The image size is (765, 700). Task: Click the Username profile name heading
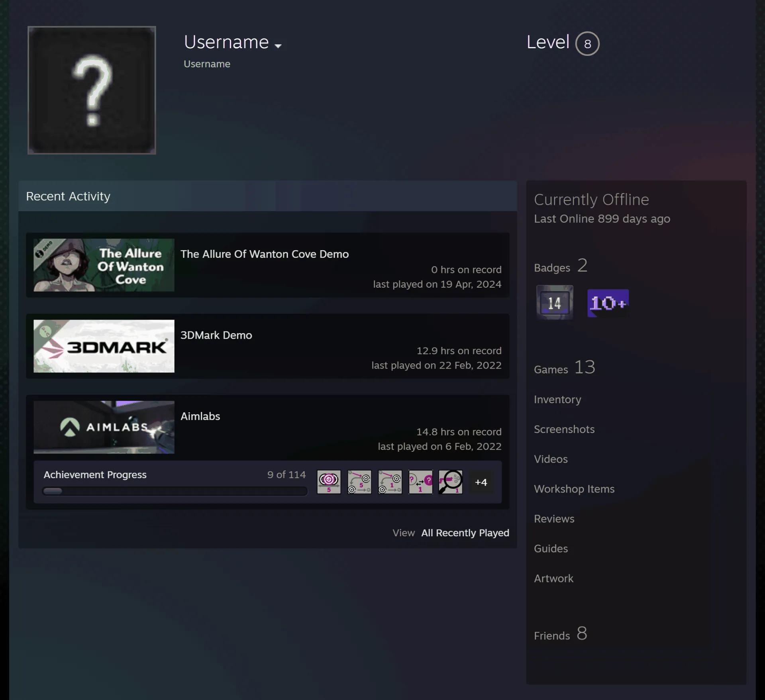226,42
